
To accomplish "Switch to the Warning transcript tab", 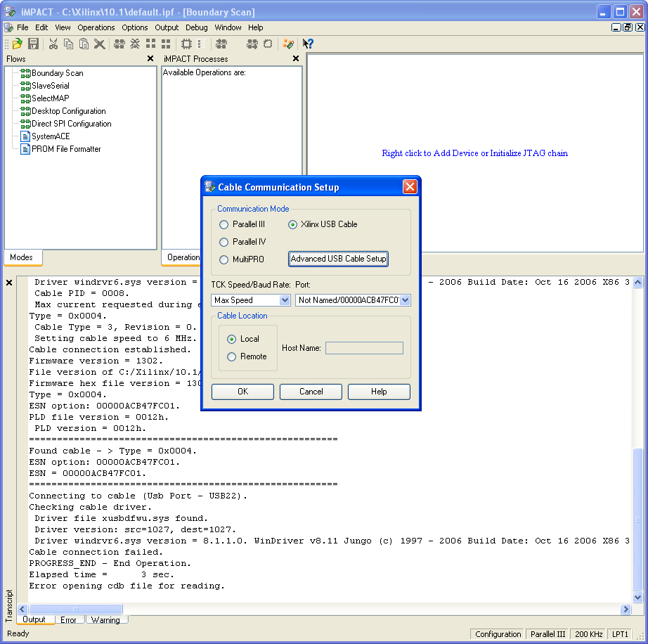I will tap(106, 620).
